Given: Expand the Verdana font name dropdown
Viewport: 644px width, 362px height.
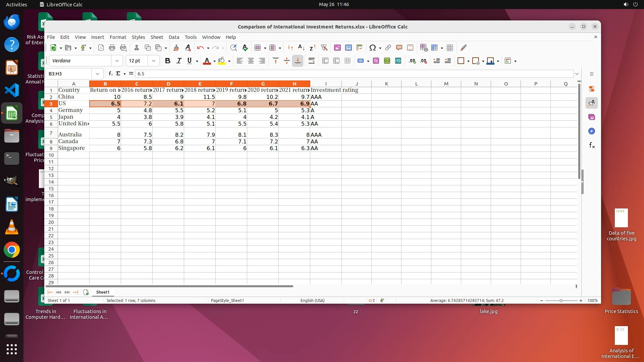Looking at the screenshot, I should click(117, 61).
